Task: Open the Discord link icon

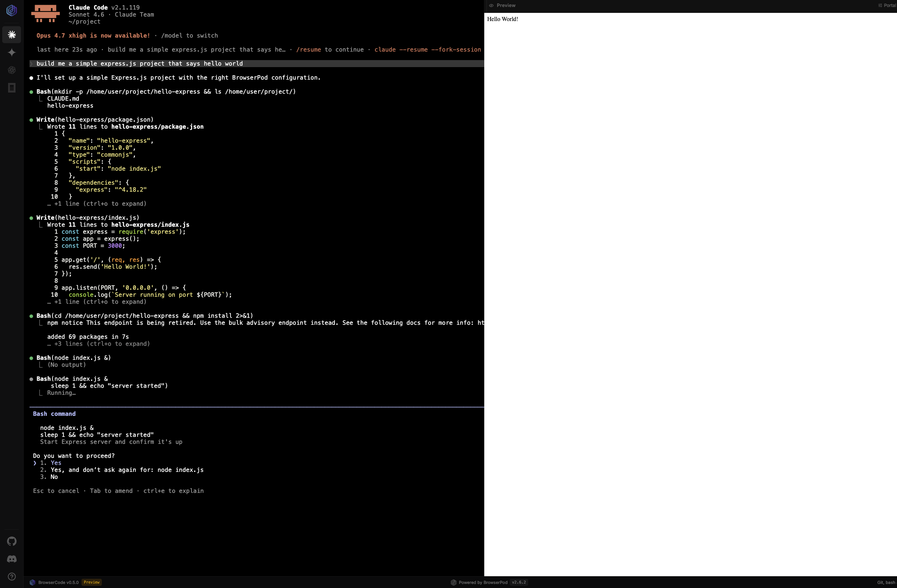Action: pyautogui.click(x=12, y=559)
